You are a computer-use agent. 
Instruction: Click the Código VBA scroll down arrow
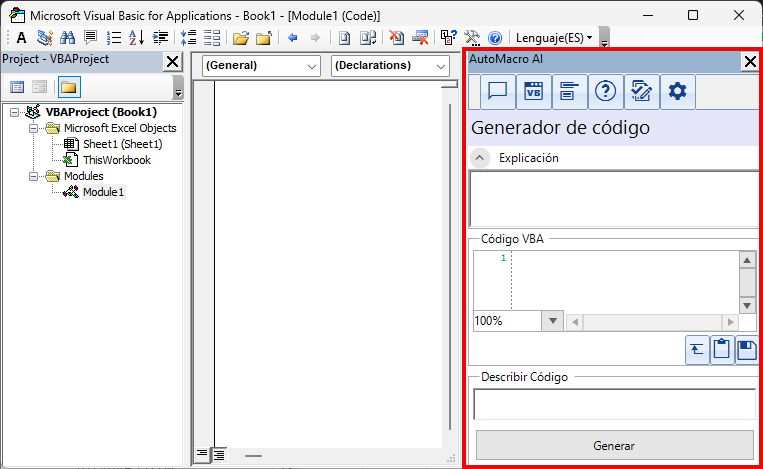coord(747,306)
